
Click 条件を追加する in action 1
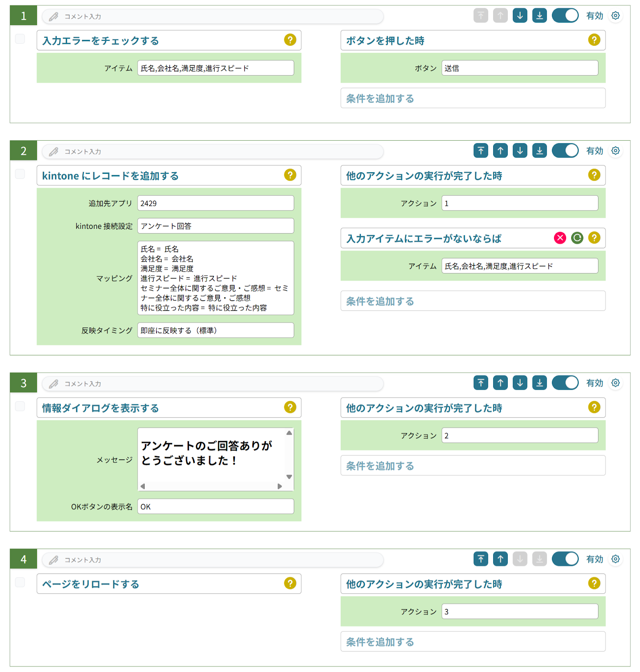[x=473, y=98]
